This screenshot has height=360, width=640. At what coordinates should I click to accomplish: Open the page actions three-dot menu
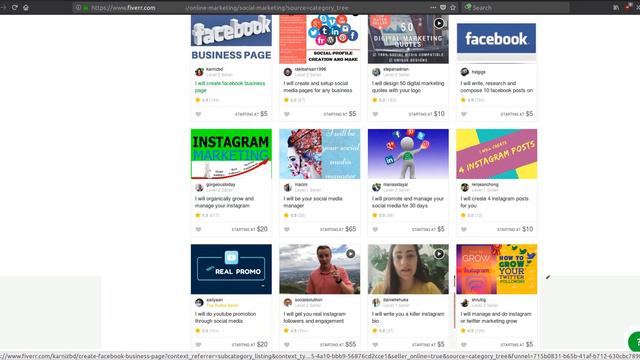tap(433, 7)
